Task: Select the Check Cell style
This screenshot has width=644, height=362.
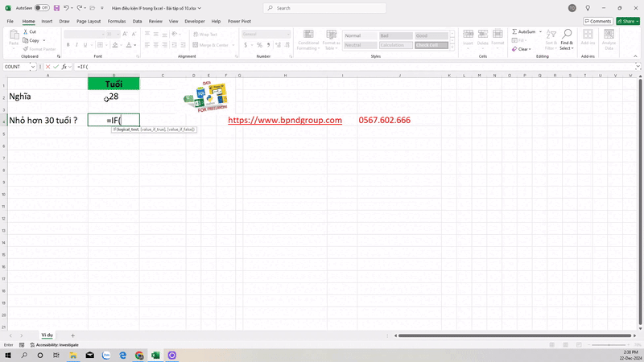Action: [x=431, y=45]
